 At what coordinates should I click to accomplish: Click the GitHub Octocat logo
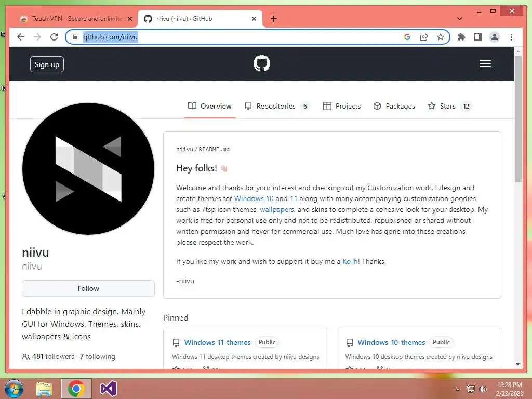[x=262, y=63]
